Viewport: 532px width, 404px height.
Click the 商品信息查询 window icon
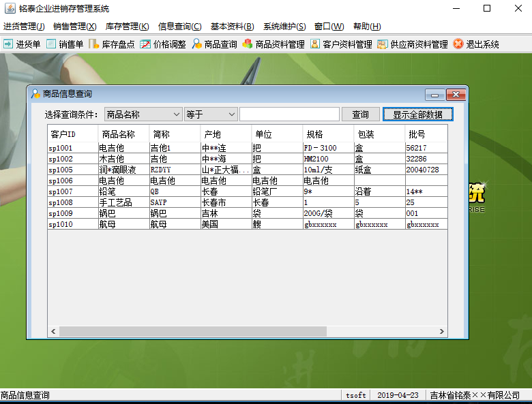[x=35, y=94]
